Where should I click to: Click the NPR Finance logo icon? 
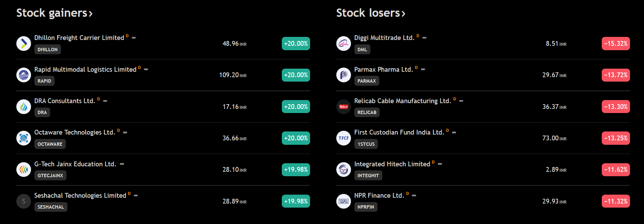click(x=343, y=201)
